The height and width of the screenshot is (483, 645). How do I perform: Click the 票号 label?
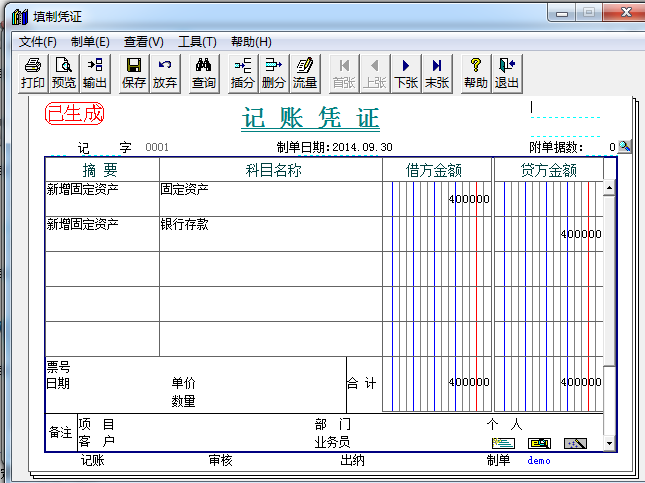point(58,366)
